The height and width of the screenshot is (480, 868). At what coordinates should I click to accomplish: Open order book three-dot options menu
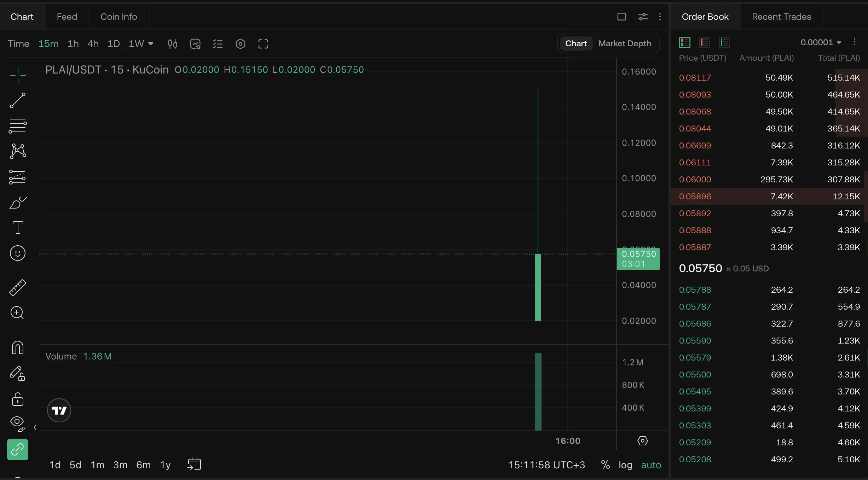[x=854, y=42]
